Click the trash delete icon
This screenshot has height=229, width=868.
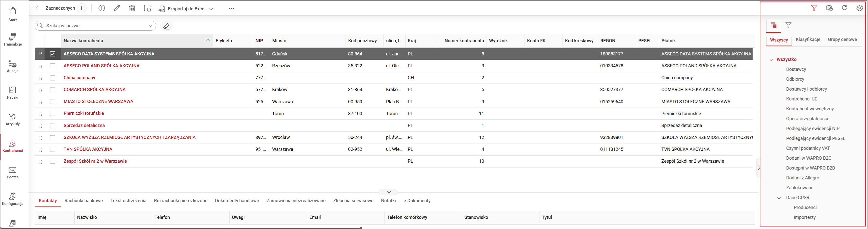click(132, 8)
